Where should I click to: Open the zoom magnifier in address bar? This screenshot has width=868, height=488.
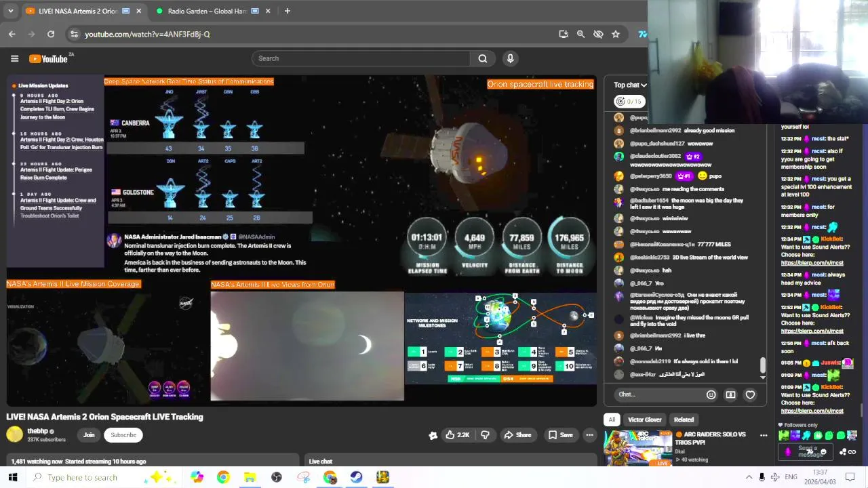pos(580,34)
